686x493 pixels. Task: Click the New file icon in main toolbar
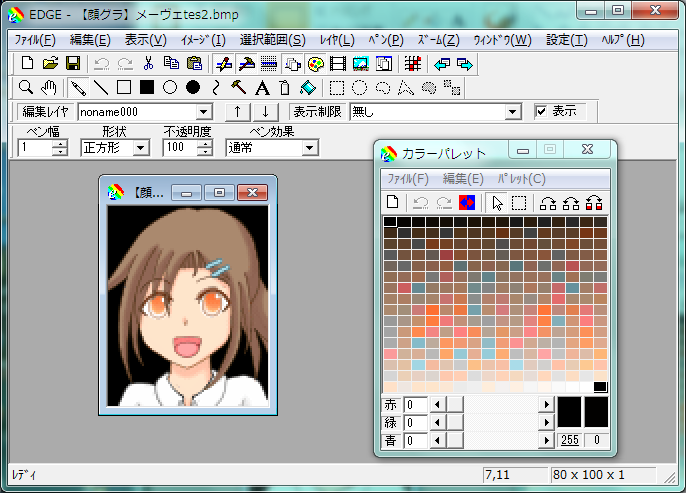click(27, 64)
